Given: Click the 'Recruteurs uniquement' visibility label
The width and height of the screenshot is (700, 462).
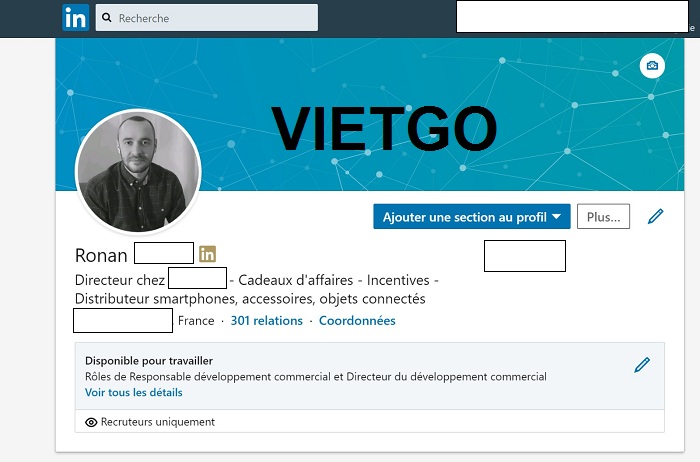Looking at the screenshot, I should 158,422.
